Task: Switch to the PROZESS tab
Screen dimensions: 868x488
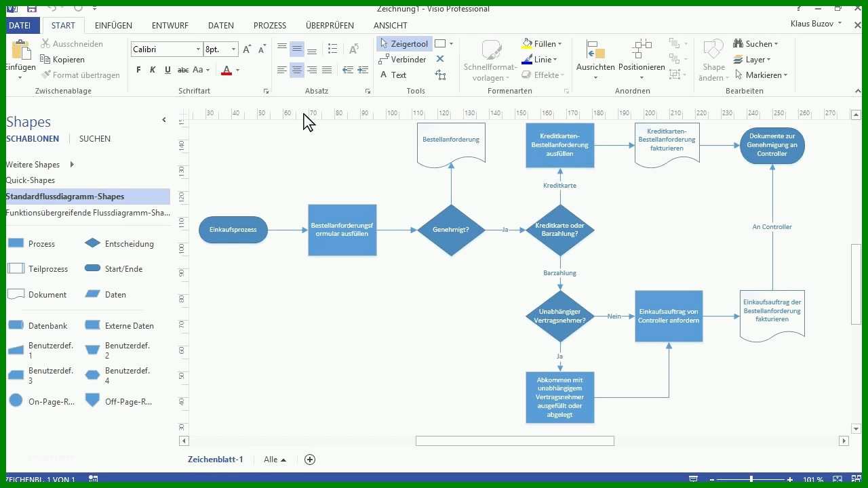Action: (270, 25)
